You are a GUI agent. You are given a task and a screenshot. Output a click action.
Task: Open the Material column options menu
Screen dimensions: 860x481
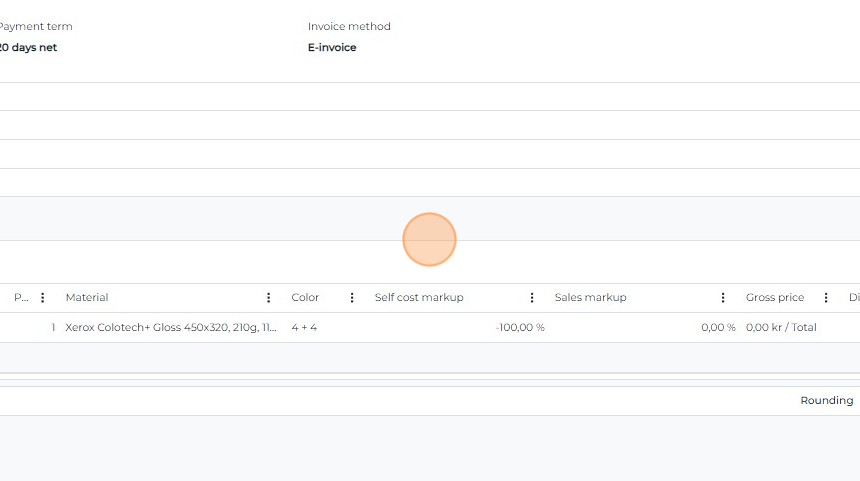click(x=268, y=298)
